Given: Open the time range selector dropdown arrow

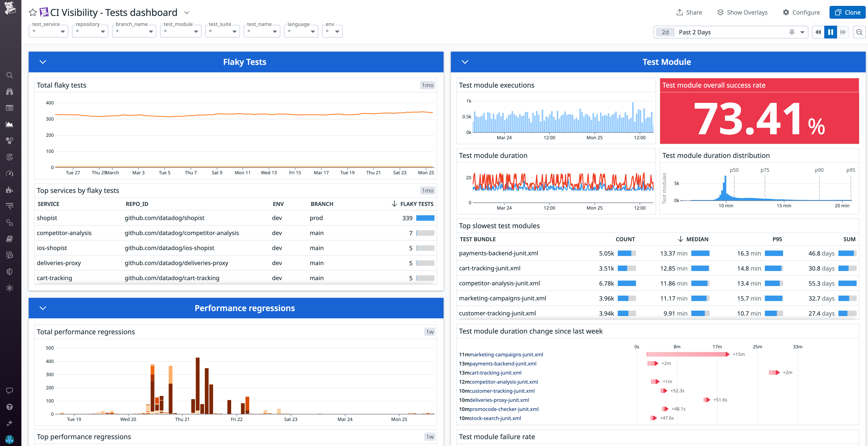Looking at the screenshot, I should [802, 32].
